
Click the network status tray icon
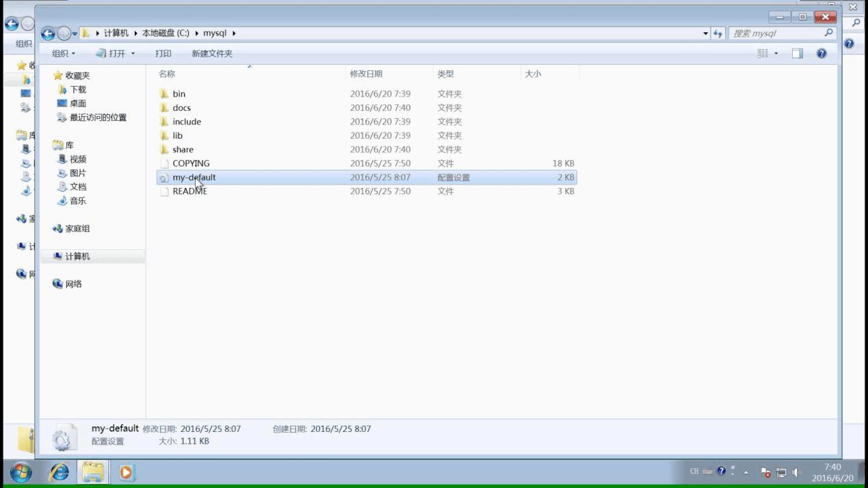(x=780, y=472)
